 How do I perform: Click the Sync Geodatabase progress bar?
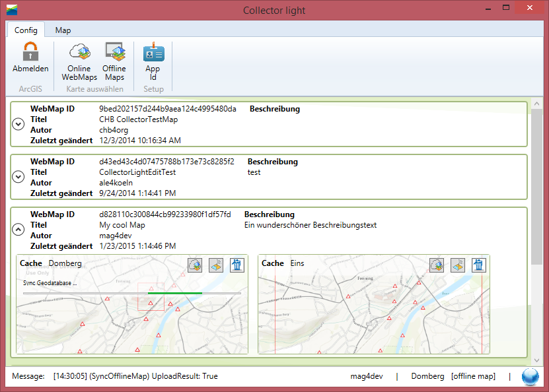point(132,294)
